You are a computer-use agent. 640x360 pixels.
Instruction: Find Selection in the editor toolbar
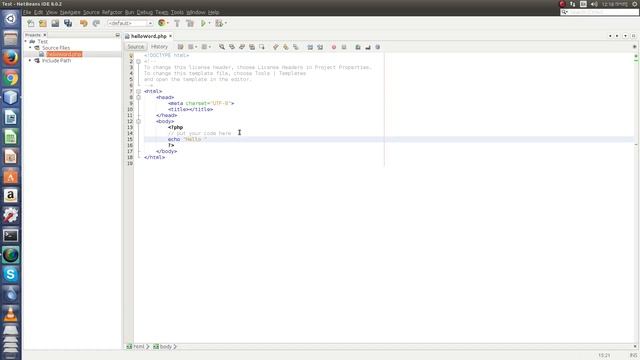(x=222, y=47)
